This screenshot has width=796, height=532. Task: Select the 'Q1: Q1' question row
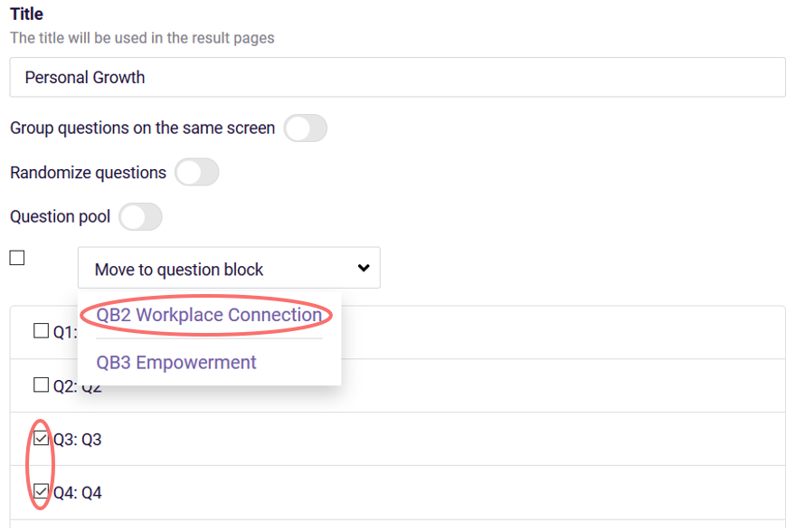click(61, 329)
